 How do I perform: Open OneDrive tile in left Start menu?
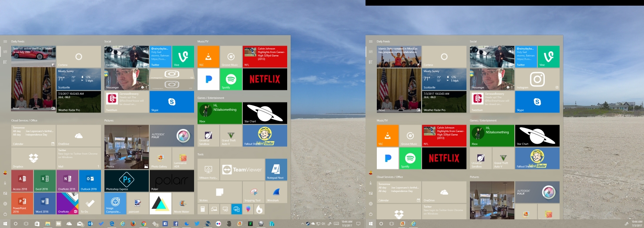[79, 135]
